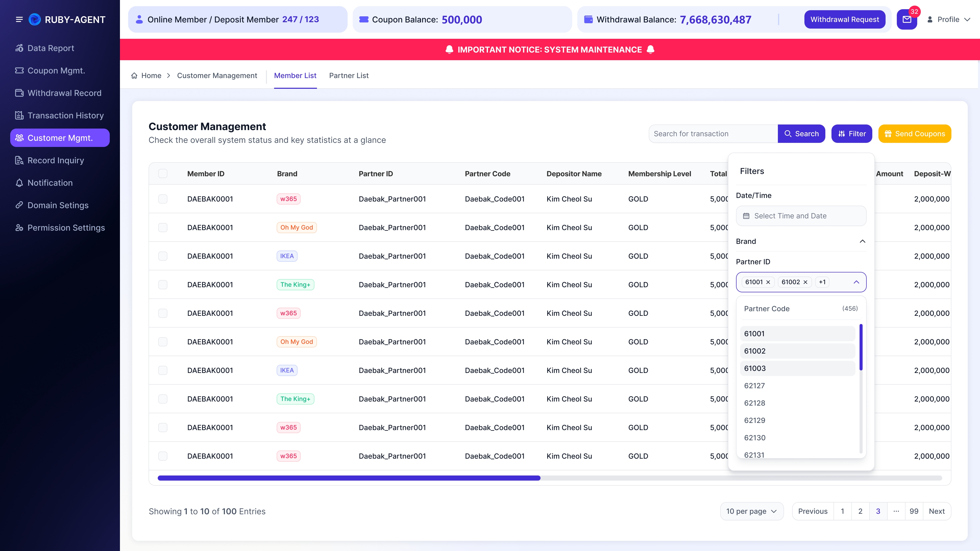Click the calendar icon in date field

tap(746, 216)
